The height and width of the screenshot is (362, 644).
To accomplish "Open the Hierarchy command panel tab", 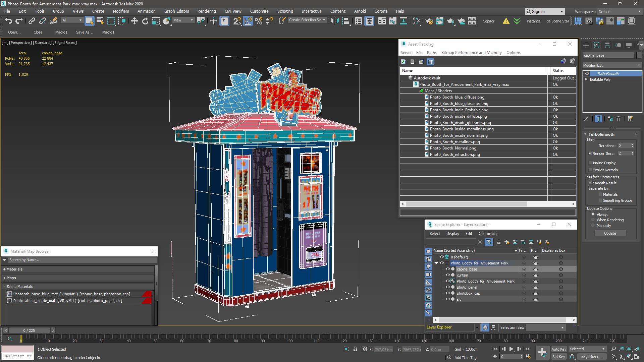I will [607, 45].
